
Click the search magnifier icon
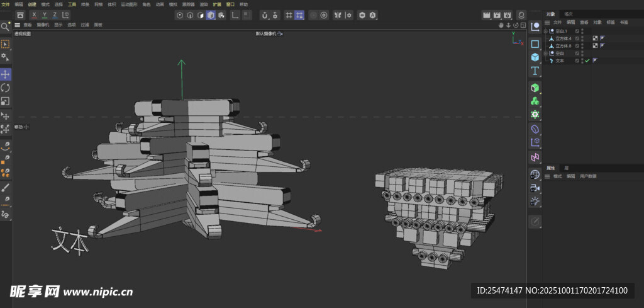(x=5, y=26)
